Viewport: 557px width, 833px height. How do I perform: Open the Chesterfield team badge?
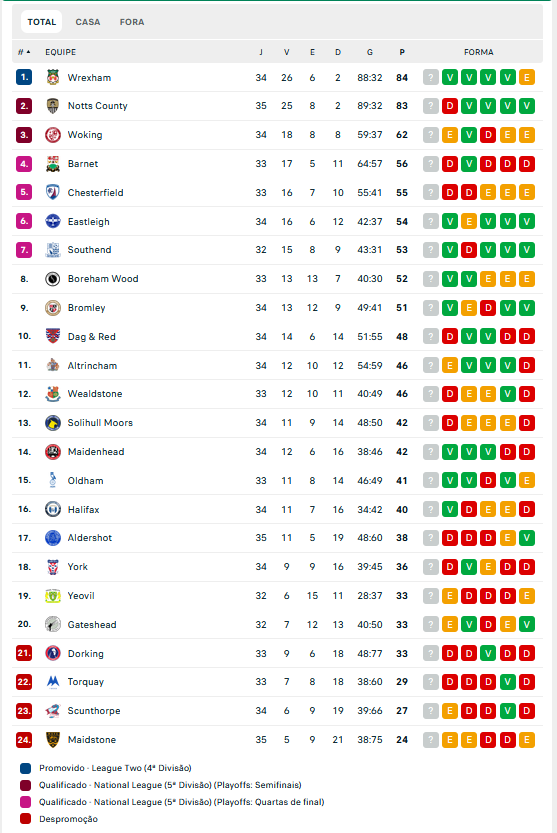click(53, 192)
